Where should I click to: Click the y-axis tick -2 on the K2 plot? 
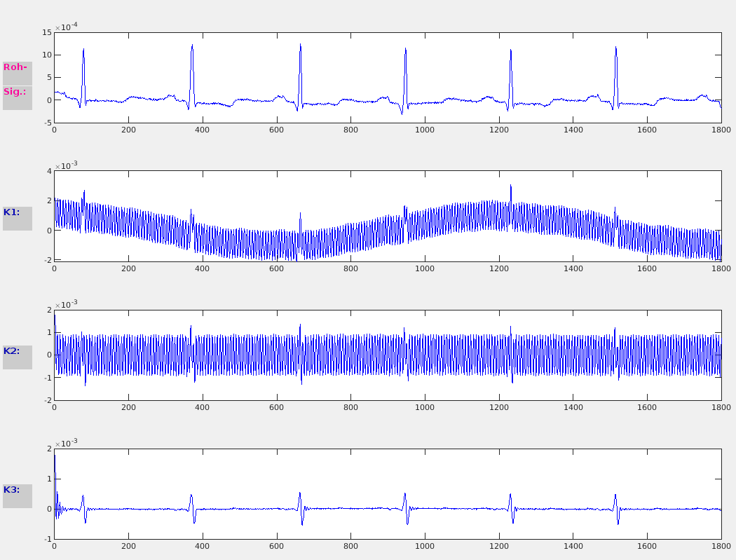point(47,400)
